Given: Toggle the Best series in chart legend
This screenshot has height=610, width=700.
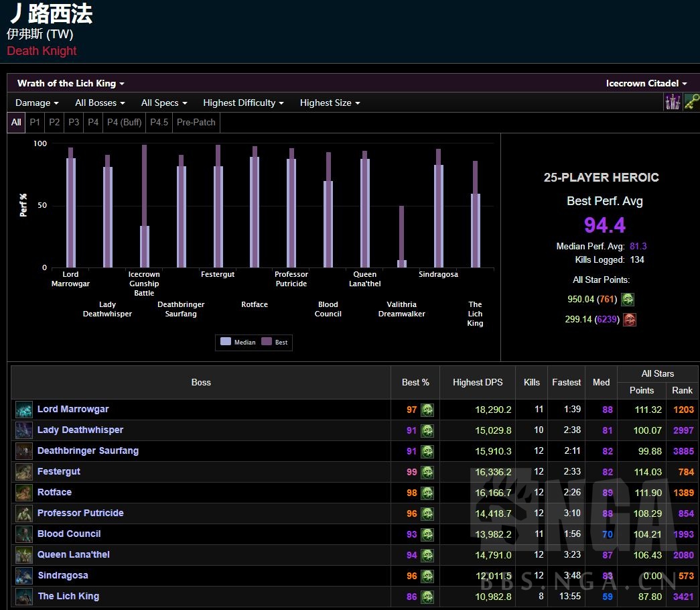Looking at the screenshot, I should (x=275, y=342).
